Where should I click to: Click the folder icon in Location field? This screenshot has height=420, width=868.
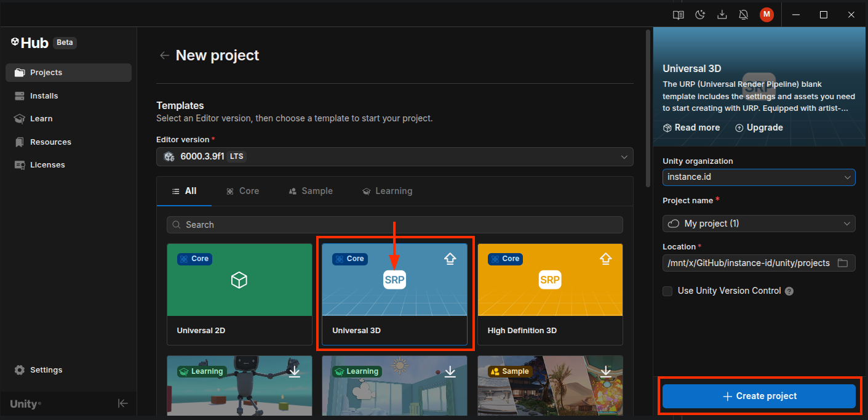[843, 263]
